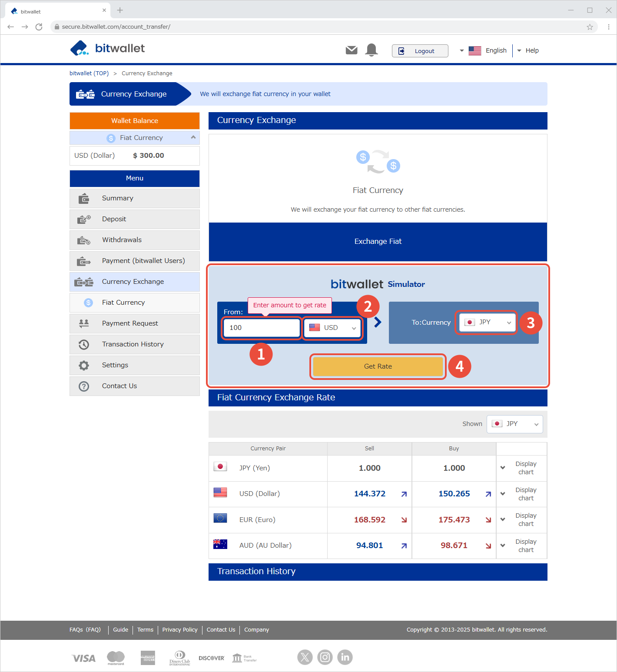This screenshot has height=672, width=617.
Task: Open notifications bell icon
Action: 372,50
